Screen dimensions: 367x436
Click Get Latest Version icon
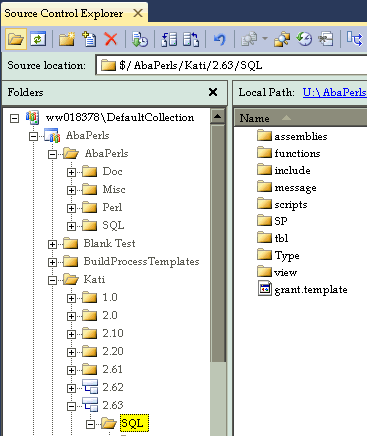[139, 39]
